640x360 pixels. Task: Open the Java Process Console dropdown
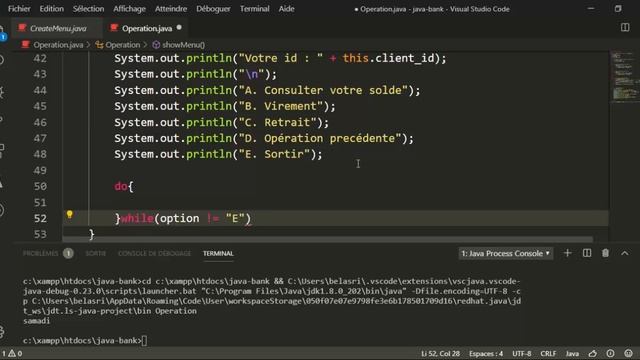point(505,253)
